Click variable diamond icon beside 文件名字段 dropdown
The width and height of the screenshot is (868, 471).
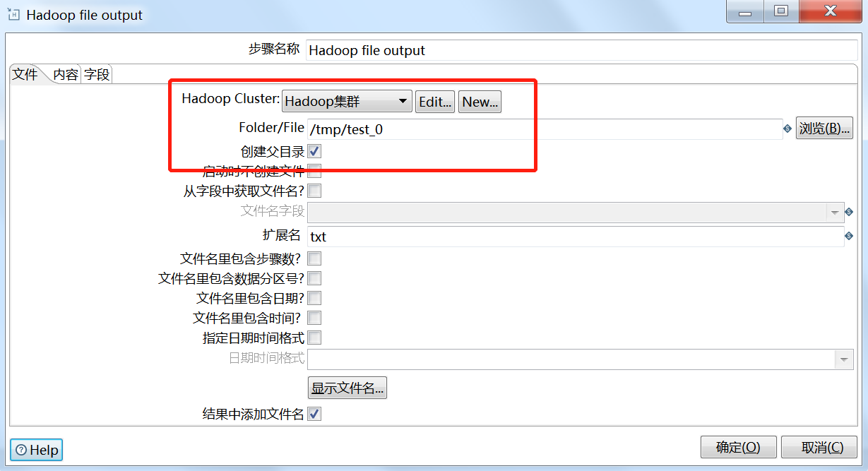coord(849,212)
